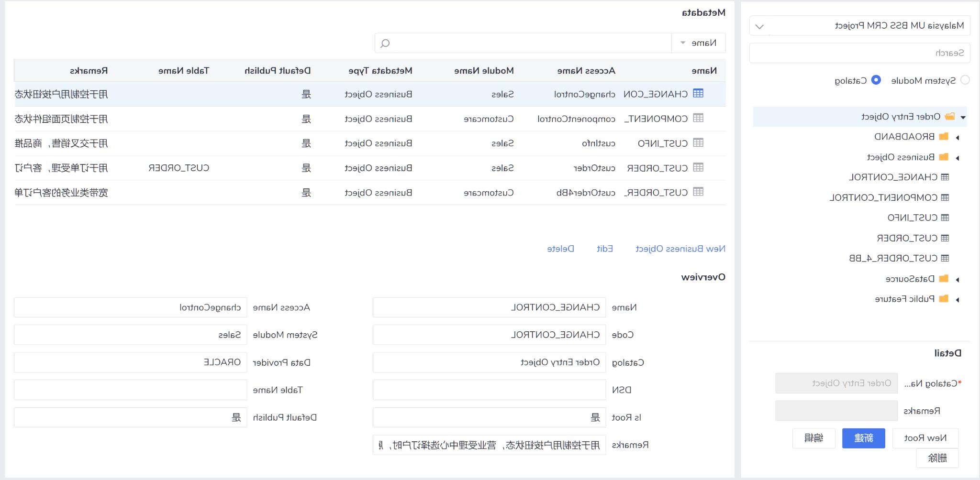Image resolution: width=980 pixels, height=480 pixels.
Task: Click the table icon of the CUST_ORDER grid row
Action: pyautogui.click(x=698, y=168)
